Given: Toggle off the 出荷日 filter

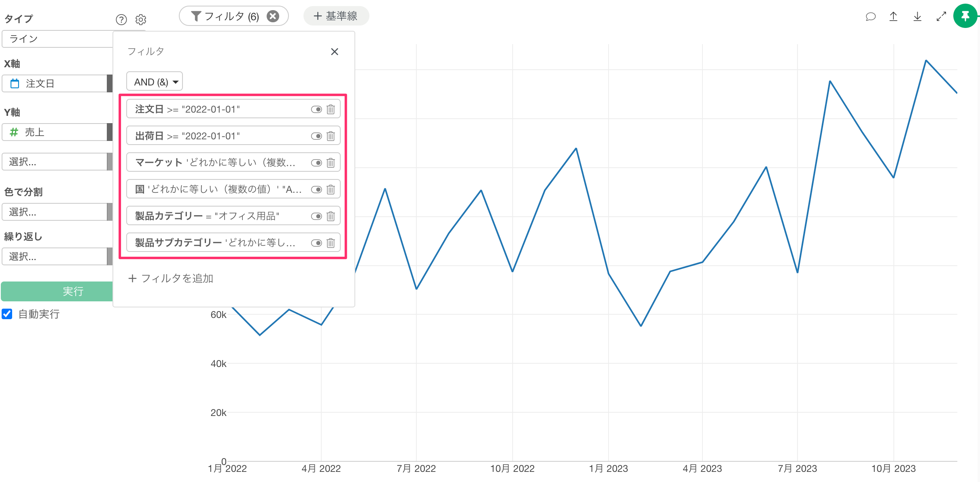Looking at the screenshot, I should point(316,136).
